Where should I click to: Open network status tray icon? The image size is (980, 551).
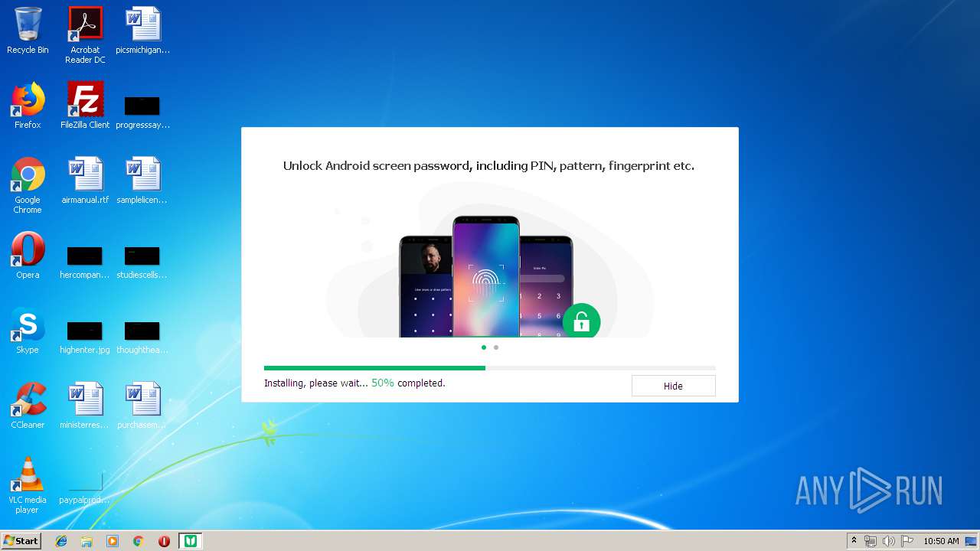coord(871,541)
